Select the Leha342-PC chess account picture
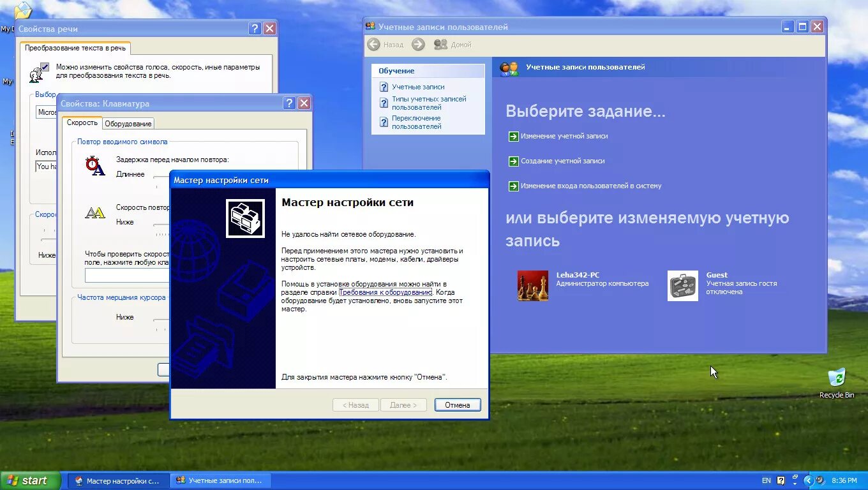 pyautogui.click(x=533, y=285)
